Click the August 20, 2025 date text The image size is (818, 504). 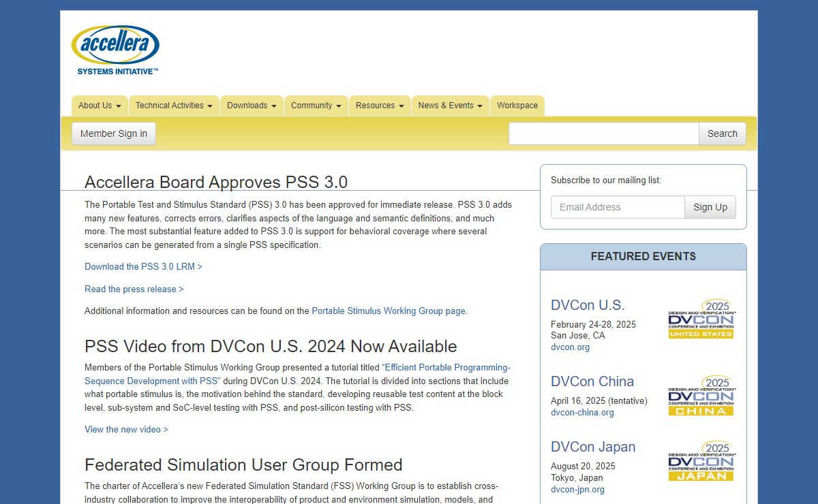pos(583,466)
